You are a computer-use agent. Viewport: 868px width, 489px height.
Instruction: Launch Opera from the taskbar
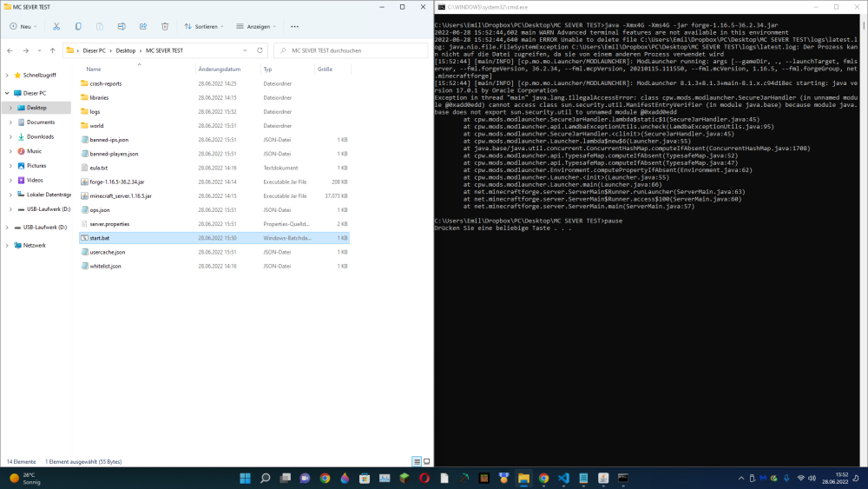point(424,478)
